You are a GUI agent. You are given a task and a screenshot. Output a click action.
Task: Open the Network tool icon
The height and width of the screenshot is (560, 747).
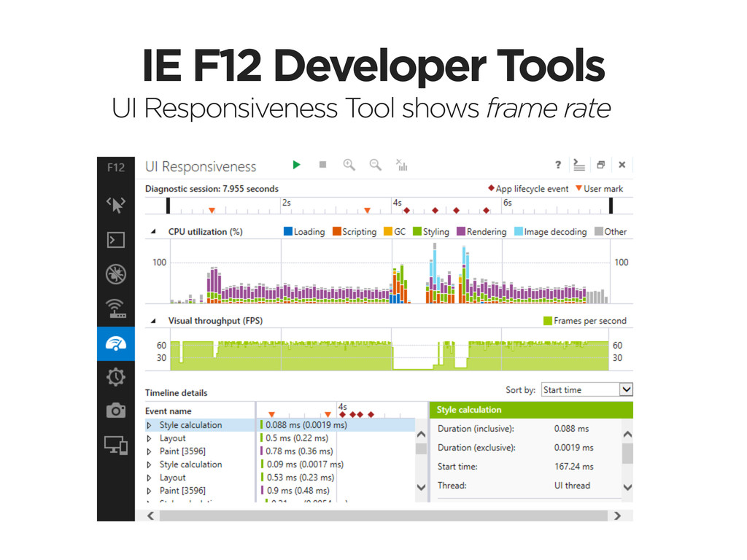[x=116, y=308]
